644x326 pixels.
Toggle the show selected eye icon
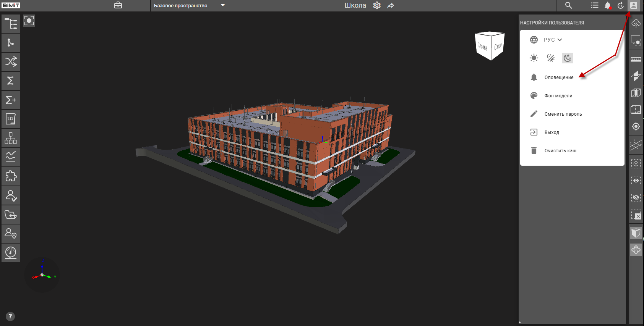pos(636,181)
